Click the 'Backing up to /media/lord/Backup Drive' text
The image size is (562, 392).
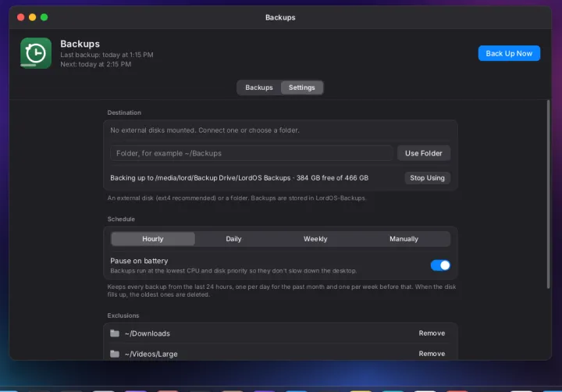tap(239, 178)
